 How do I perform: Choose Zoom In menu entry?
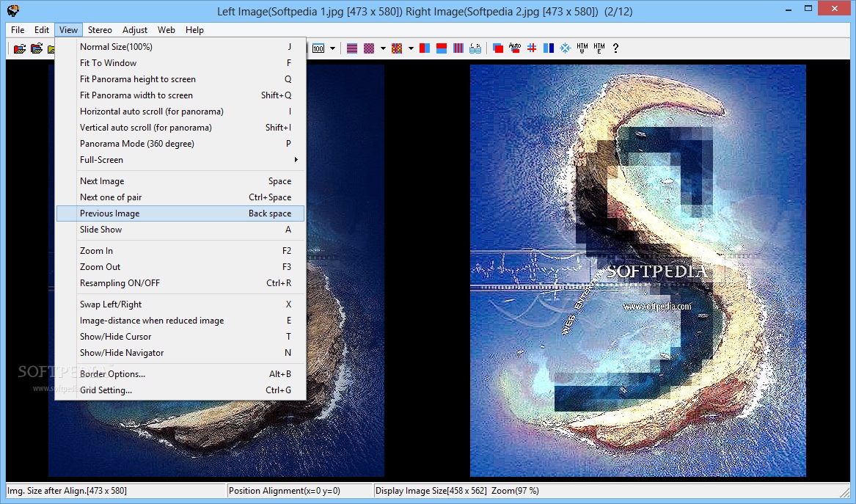coord(180,251)
